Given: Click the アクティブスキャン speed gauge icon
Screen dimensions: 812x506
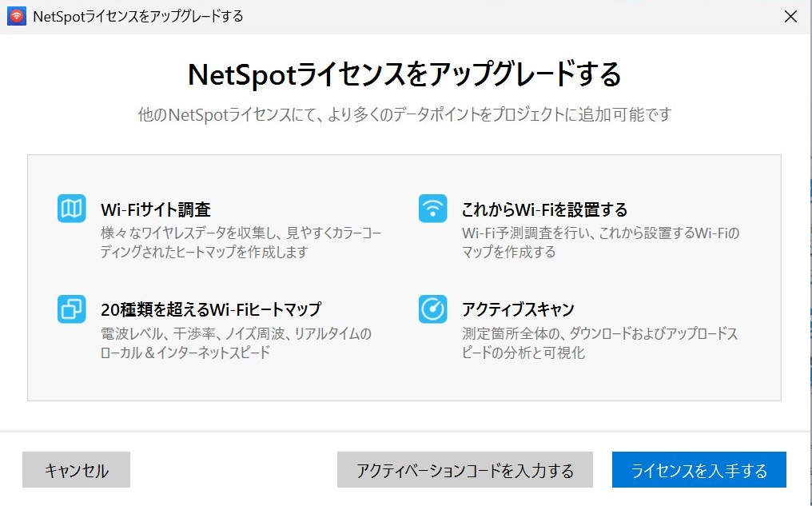Looking at the screenshot, I should [x=432, y=309].
